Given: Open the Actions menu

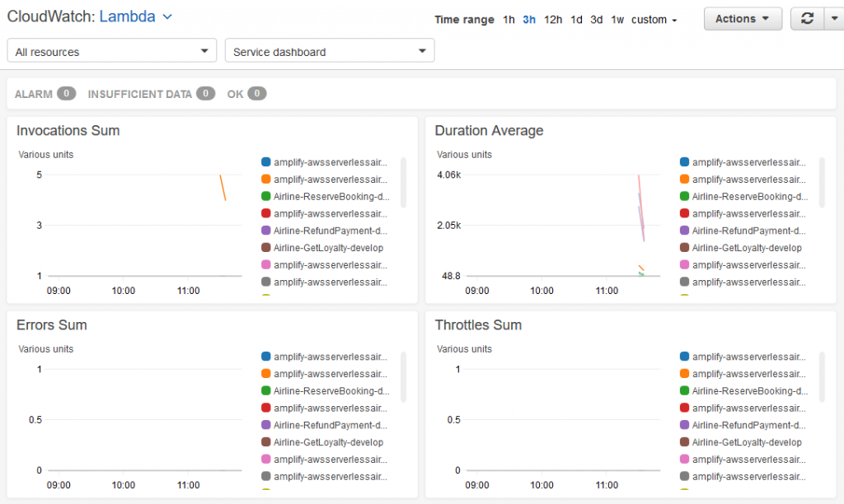Looking at the screenshot, I should coord(742,18).
